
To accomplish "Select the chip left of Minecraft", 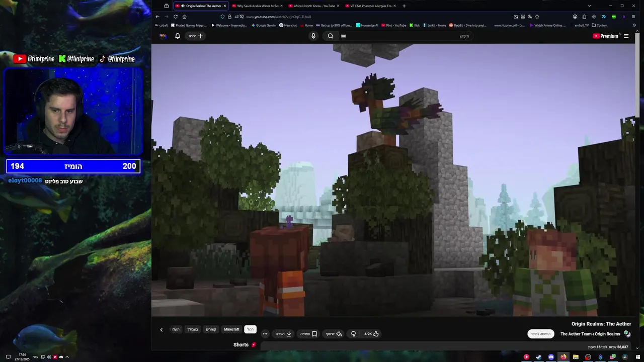I will [211, 329].
